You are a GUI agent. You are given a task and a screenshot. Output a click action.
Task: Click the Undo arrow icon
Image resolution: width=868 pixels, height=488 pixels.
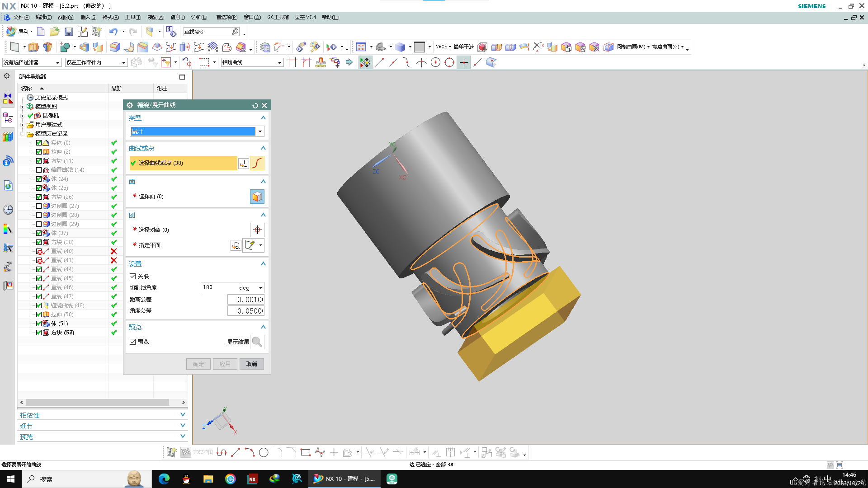tap(113, 32)
